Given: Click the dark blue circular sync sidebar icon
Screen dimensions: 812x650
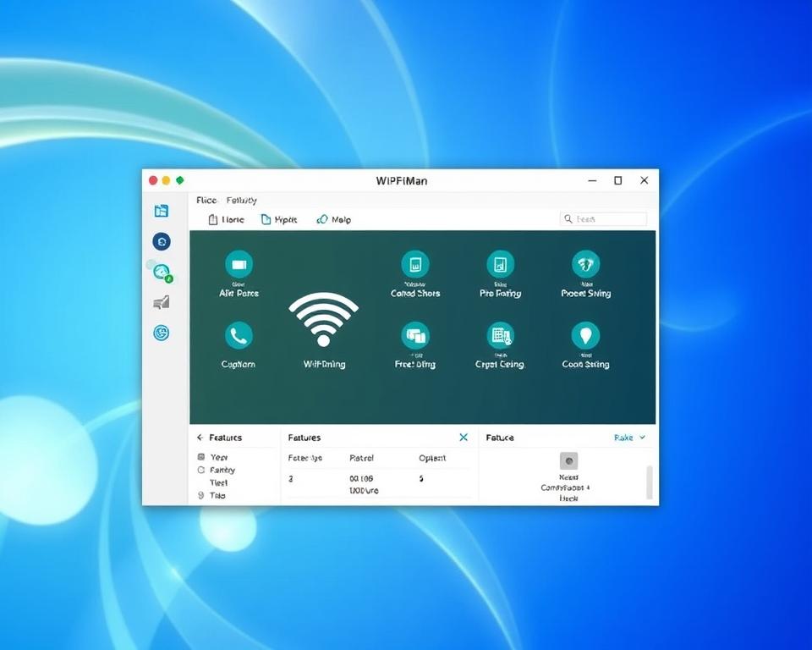Looking at the screenshot, I should coord(162,241).
